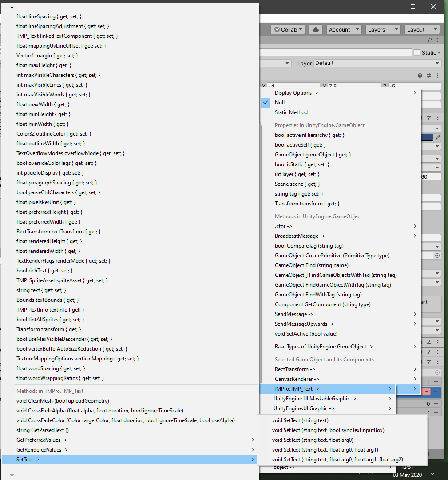Image resolution: width=448 pixels, height=480 pixels.
Task: Open the Layers dropdown
Action: coord(383,29)
